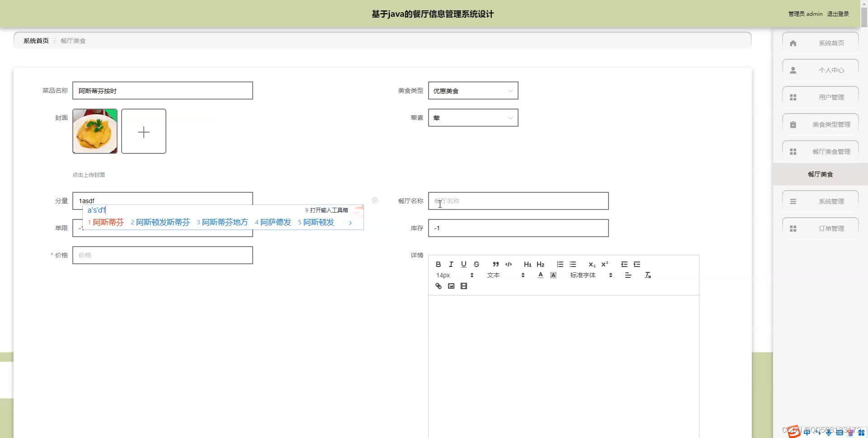The height and width of the screenshot is (438, 868).
Task: Click the Sogou IME logo icon
Action: pyautogui.click(x=794, y=432)
